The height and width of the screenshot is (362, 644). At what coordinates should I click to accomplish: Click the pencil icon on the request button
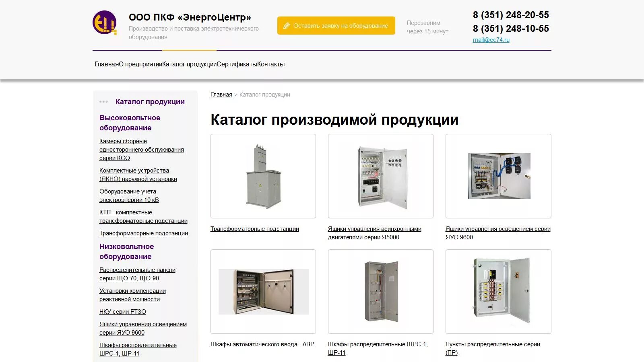click(x=287, y=26)
